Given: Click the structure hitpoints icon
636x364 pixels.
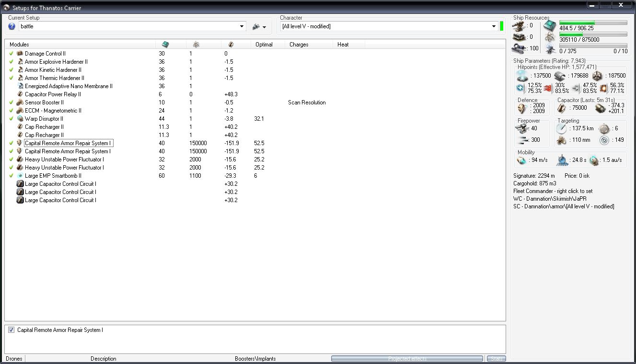Looking at the screenshot, I should 597,76.
